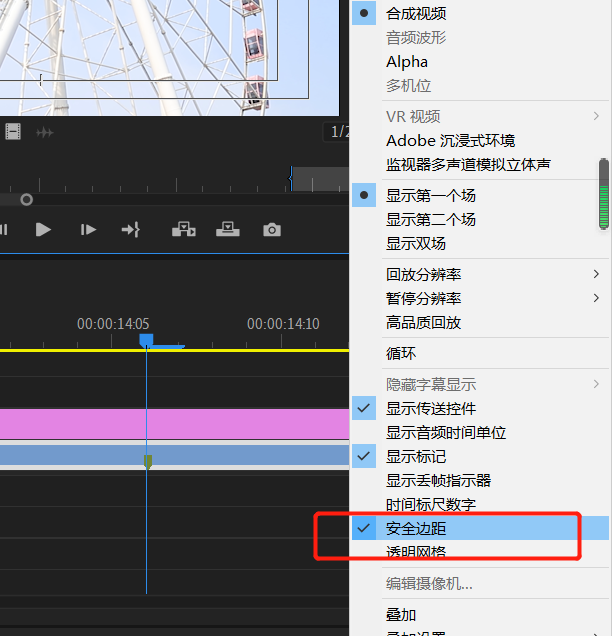612x636 pixels.
Task: Step forward one frame
Action: [x=89, y=230]
